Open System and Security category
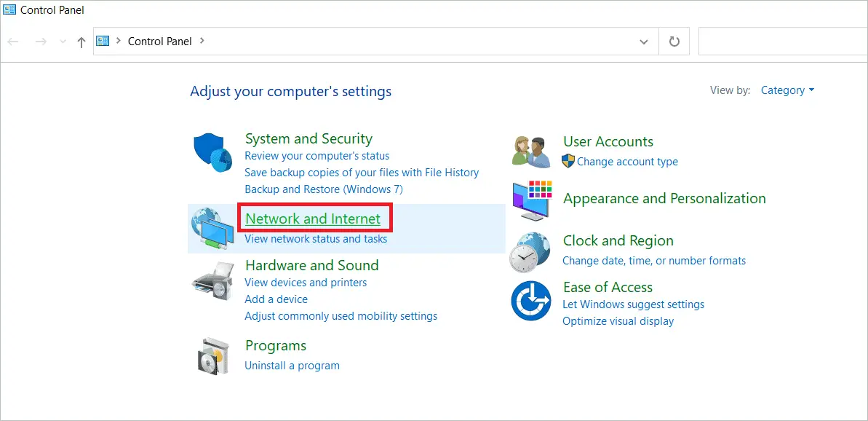This screenshot has width=868, height=421. point(308,138)
